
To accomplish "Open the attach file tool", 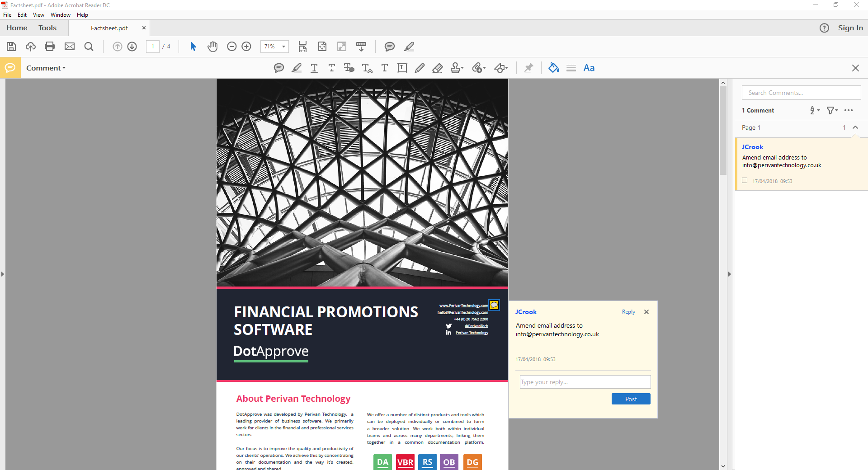I will tap(479, 68).
